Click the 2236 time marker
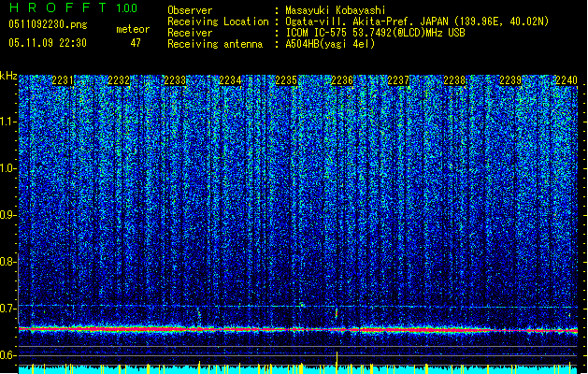588x374 pixels. point(342,80)
